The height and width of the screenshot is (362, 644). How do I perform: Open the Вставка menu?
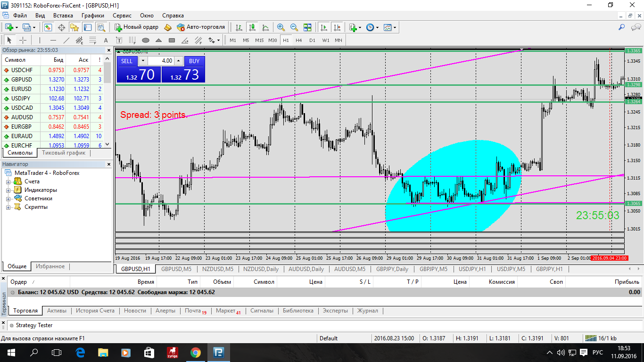pyautogui.click(x=63, y=16)
